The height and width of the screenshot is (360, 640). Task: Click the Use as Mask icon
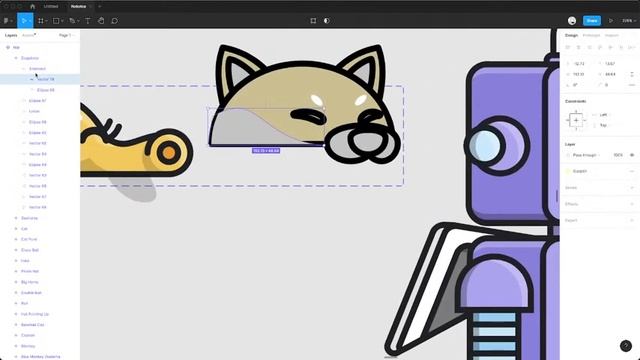(x=327, y=21)
